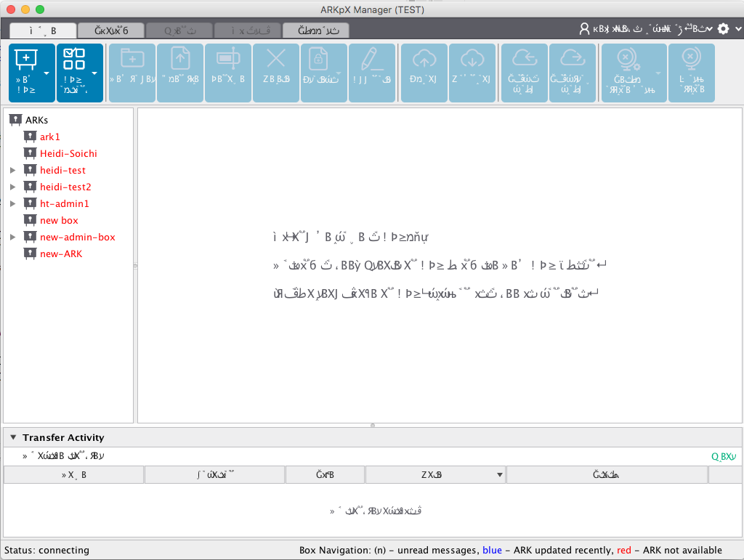Screen dimensions: 744x560
Task: Click the delete X toolbar icon
Action: [275, 59]
